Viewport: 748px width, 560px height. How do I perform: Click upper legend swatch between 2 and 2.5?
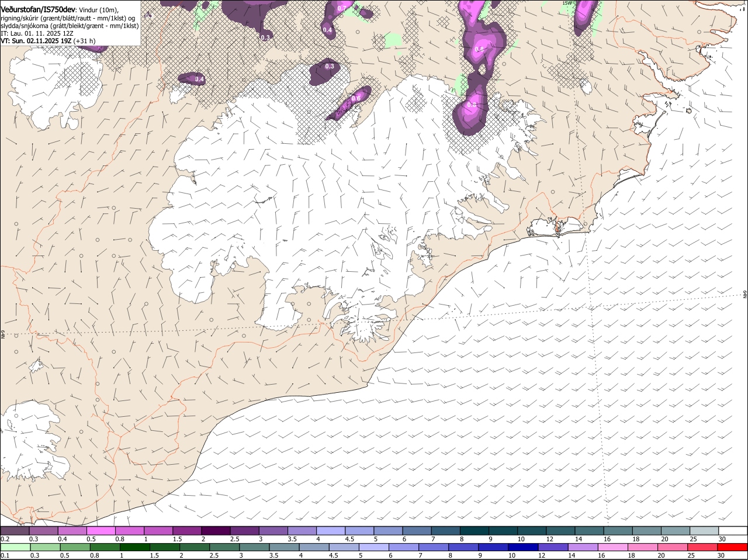tap(216, 531)
